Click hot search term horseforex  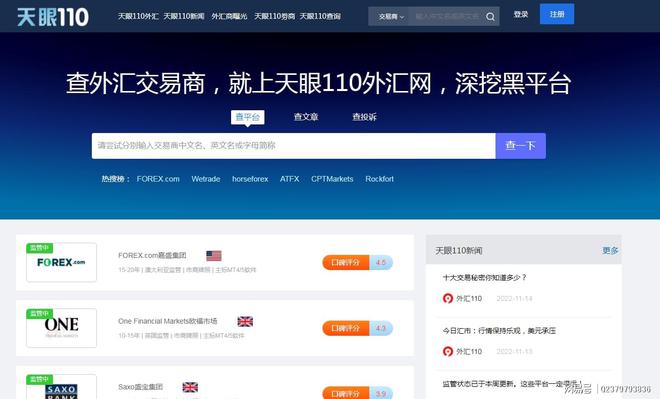pyautogui.click(x=250, y=179)
